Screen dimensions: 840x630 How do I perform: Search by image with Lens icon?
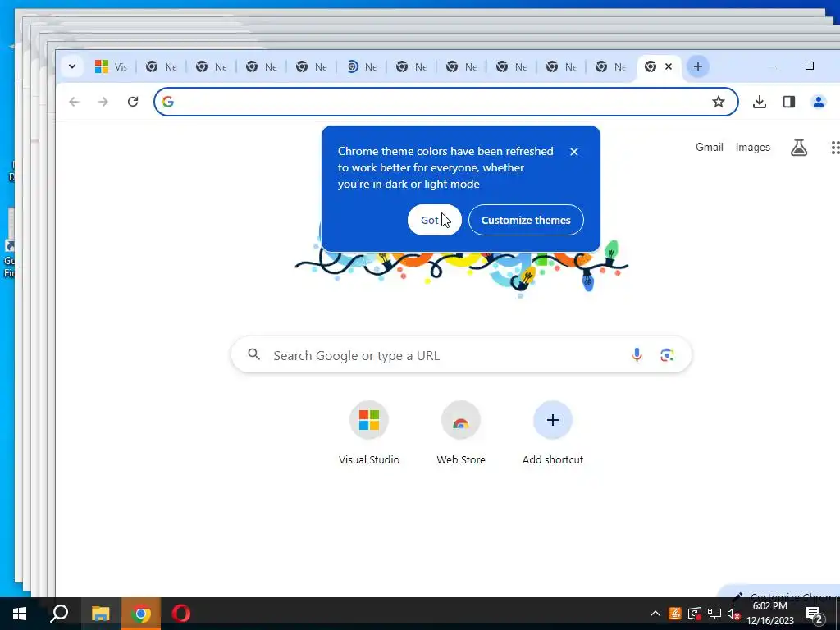pos(667,354)
